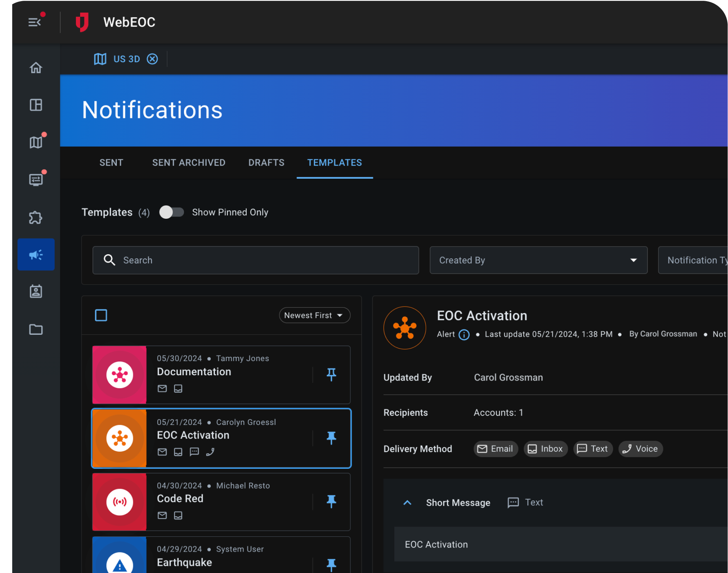This screenshot has height=573, width=728.
Task: Check the select all templates checkbox
Action: [101, 315]
